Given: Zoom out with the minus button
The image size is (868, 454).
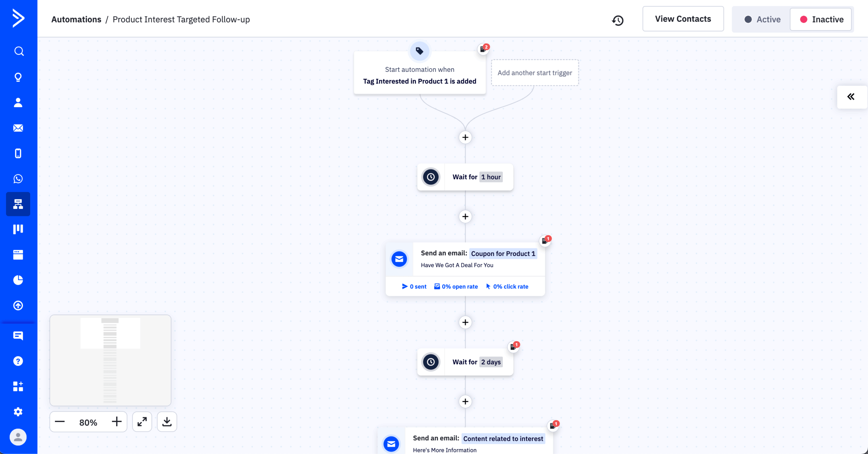Looking at the screenshot, I should click(x=60, y=422).
